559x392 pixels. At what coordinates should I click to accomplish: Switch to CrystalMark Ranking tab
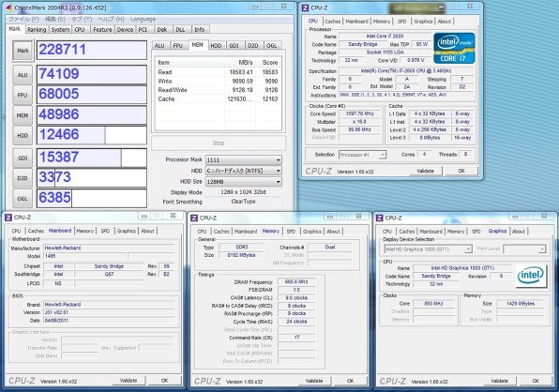[37, 30]
